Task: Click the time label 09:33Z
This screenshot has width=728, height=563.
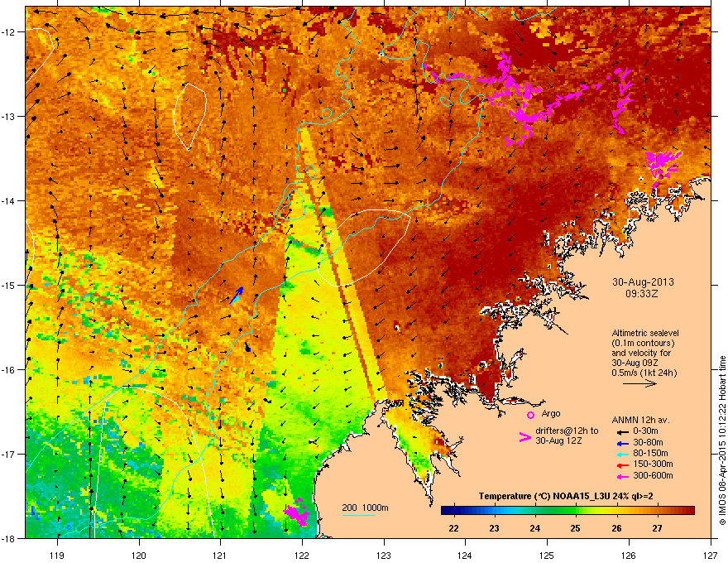Action: [642, 294]
